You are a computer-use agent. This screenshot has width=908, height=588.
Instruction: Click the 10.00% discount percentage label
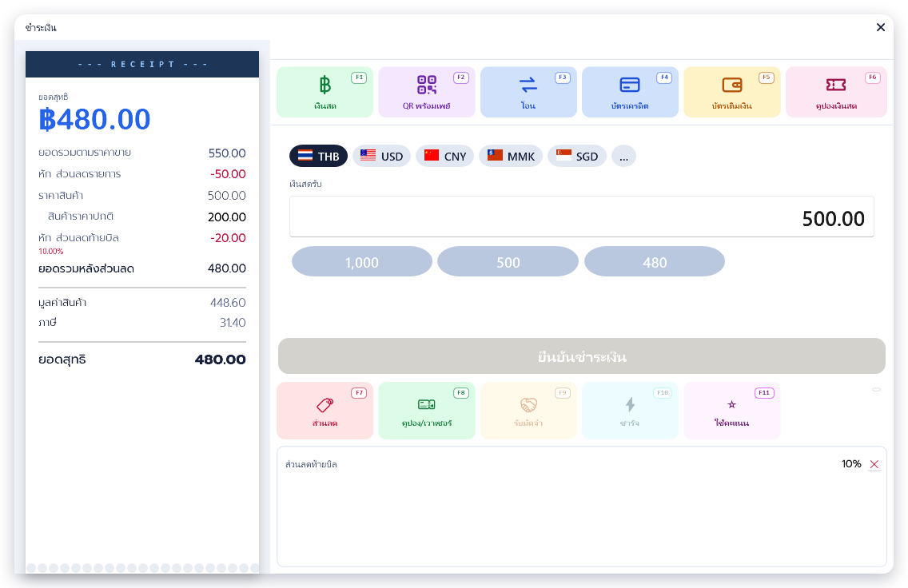point(51,251)
